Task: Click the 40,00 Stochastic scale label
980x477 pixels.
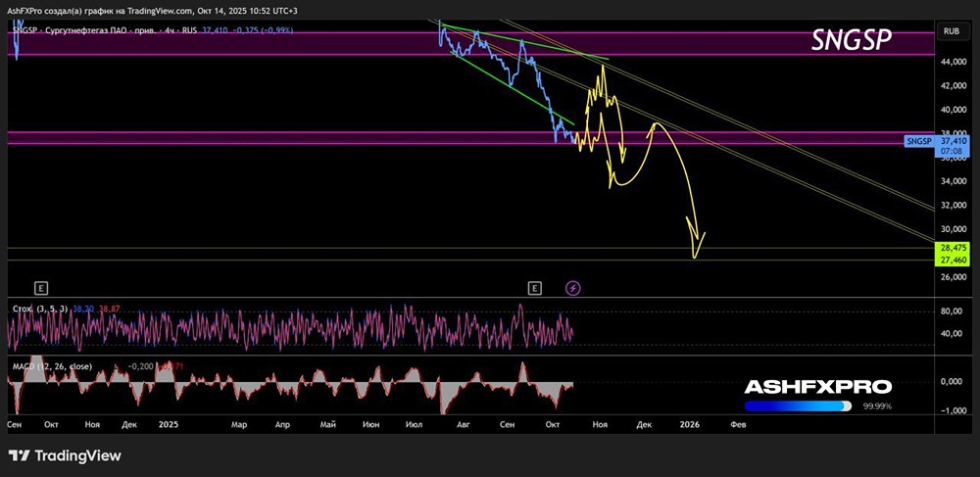Action: (x=954, y=333)
